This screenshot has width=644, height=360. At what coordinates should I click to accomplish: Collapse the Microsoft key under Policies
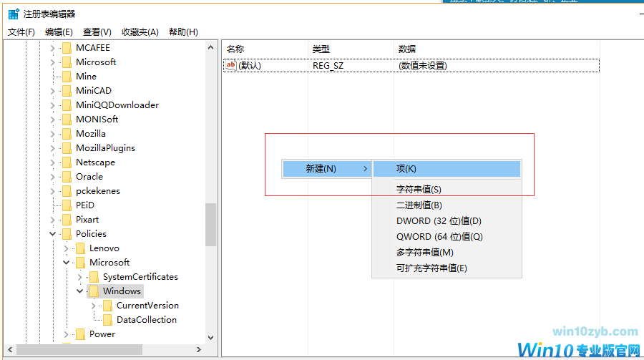click(x=66, y=262)
